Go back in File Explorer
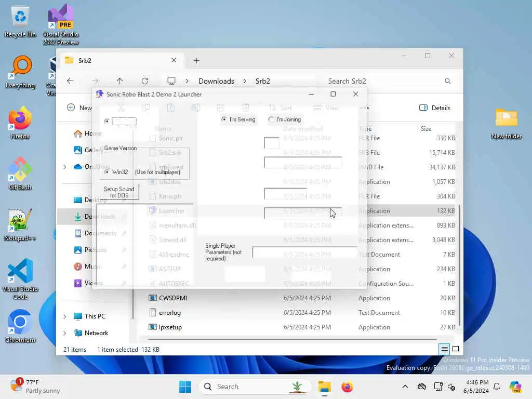 click(70, 81)
